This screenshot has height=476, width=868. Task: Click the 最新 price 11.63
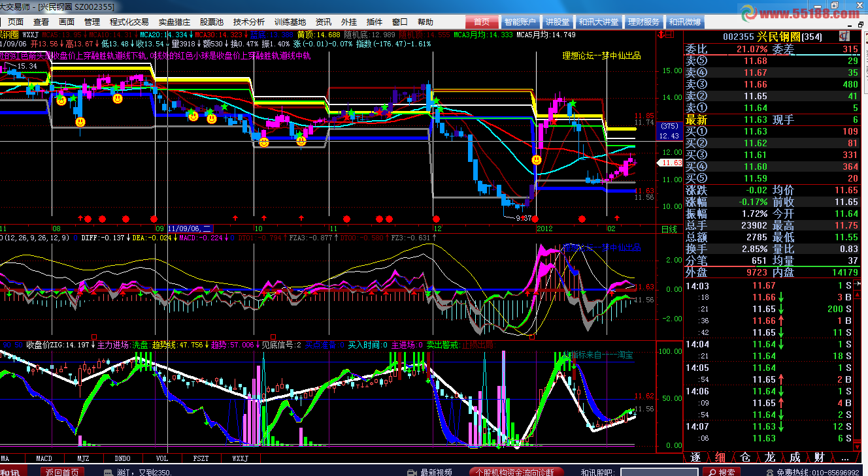(x=756, y=119)
